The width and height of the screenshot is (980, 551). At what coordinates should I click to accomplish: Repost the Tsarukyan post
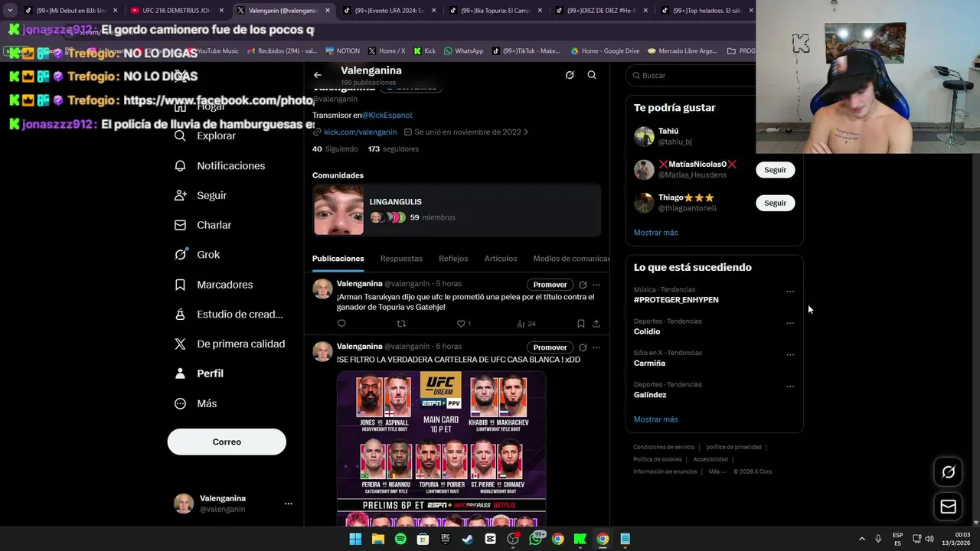point(401,324)
